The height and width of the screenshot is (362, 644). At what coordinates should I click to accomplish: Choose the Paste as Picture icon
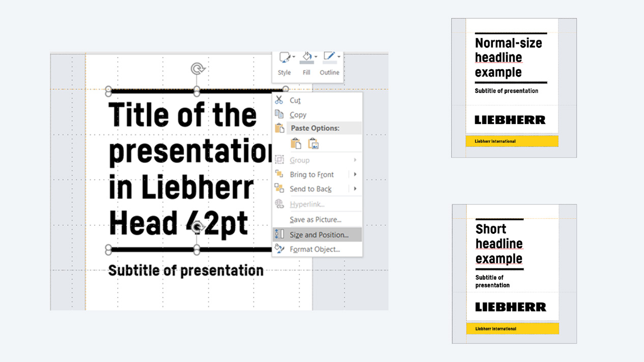coord(313,144)
